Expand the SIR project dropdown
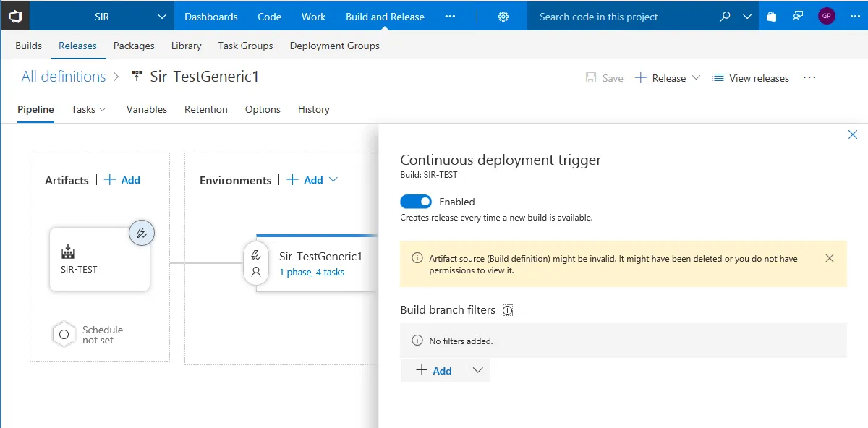The width and height of the screenshot is (868, 428). [161, 17]
